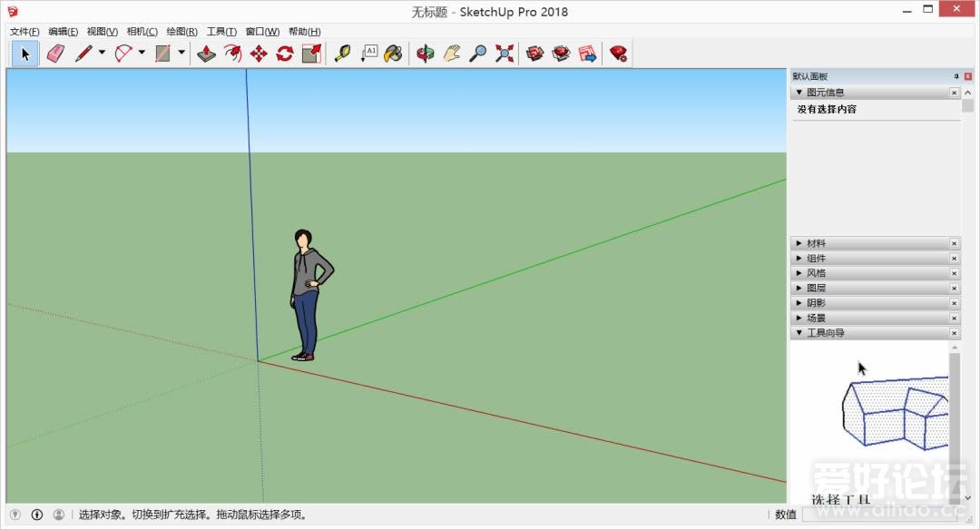Open the 窗口(W) menu
Screen dimensions: 980x530
[262, 32]
